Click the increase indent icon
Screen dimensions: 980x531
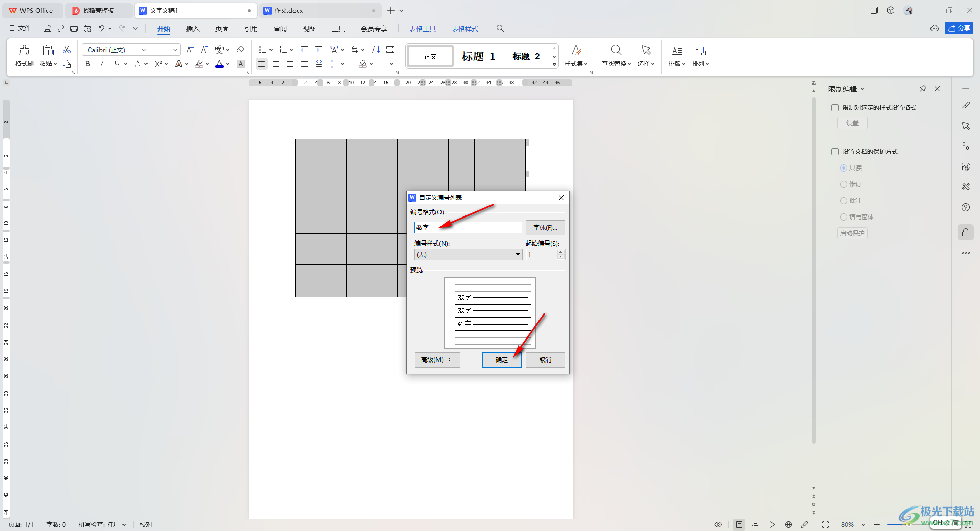click(318, 50)
